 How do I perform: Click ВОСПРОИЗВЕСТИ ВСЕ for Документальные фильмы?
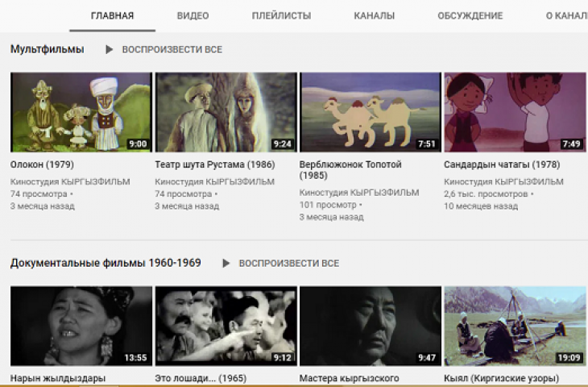tap(288, 263)
